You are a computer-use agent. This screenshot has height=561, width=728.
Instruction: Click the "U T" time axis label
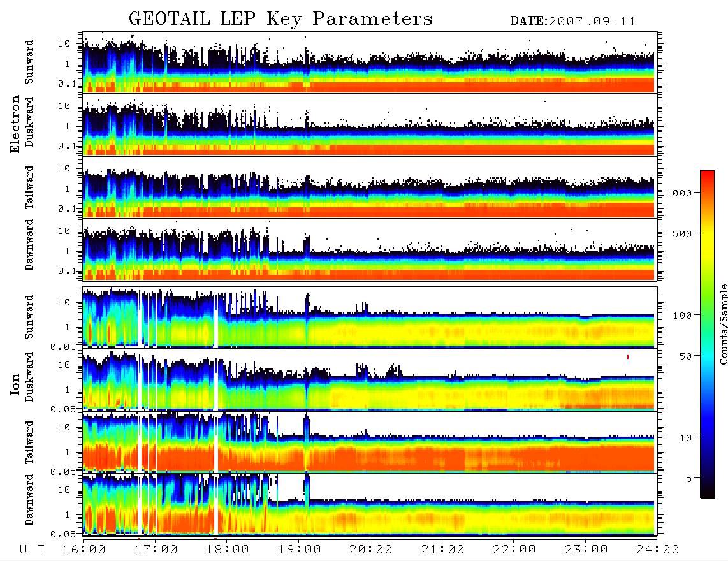33,550
